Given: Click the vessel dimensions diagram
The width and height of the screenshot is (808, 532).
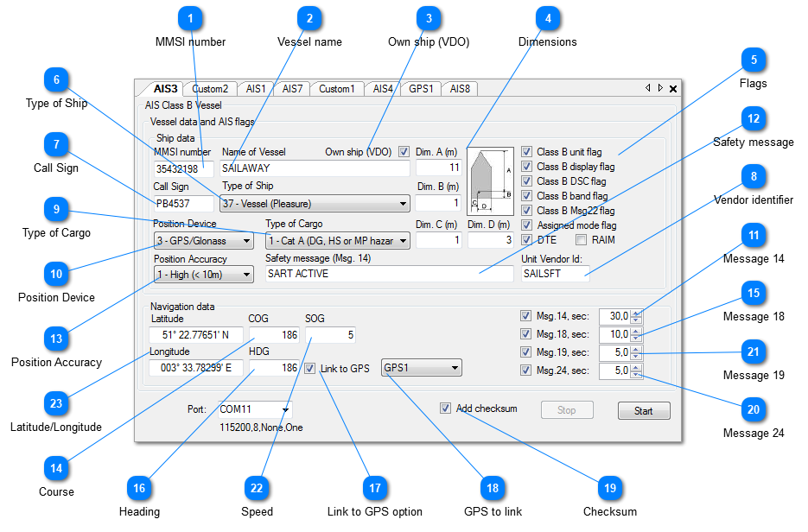Looking at the screenshot, I should 489,180.
